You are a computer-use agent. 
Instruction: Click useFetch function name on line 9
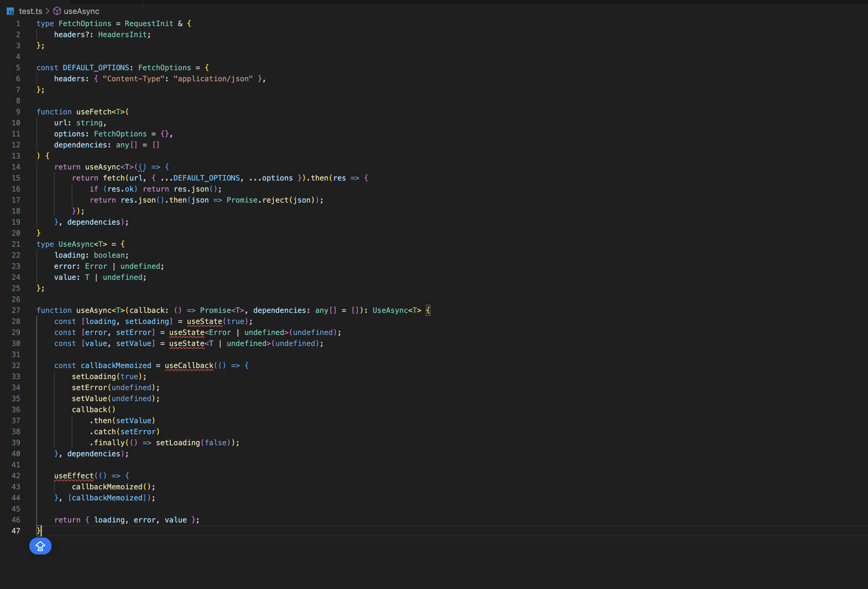pyautogui.click(x=94, y=112)
